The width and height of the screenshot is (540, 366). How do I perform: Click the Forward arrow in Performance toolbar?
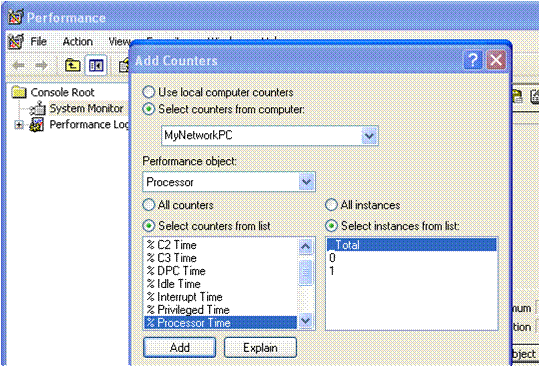(x=42, y=65)
